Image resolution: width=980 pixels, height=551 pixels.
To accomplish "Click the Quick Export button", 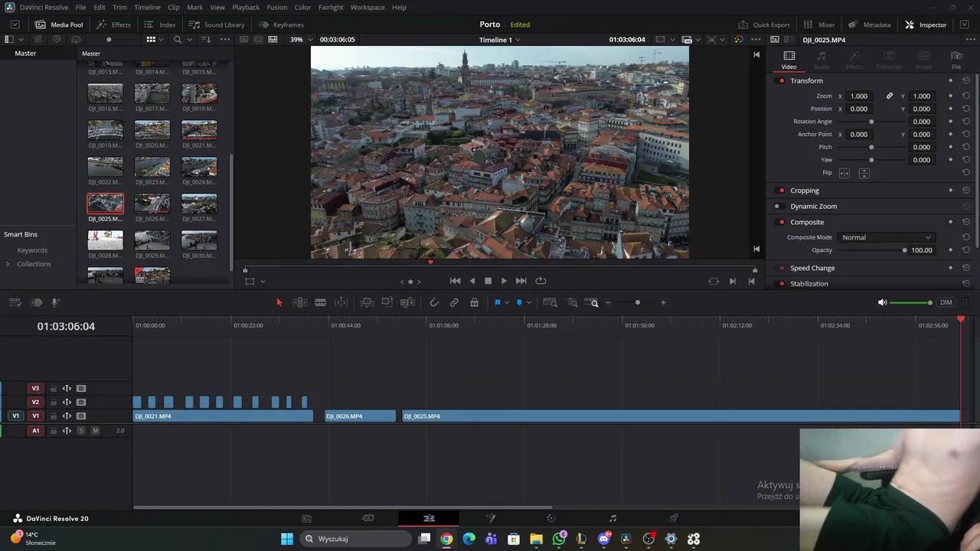I will tap(764, 24).
